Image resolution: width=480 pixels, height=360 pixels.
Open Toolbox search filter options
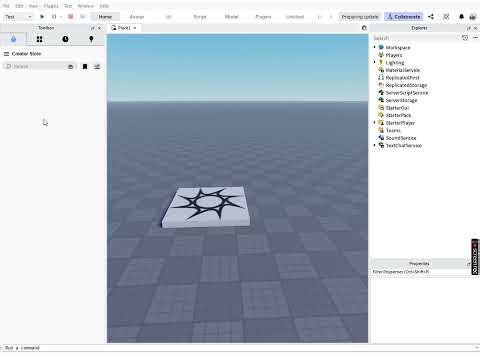point(97,67)
